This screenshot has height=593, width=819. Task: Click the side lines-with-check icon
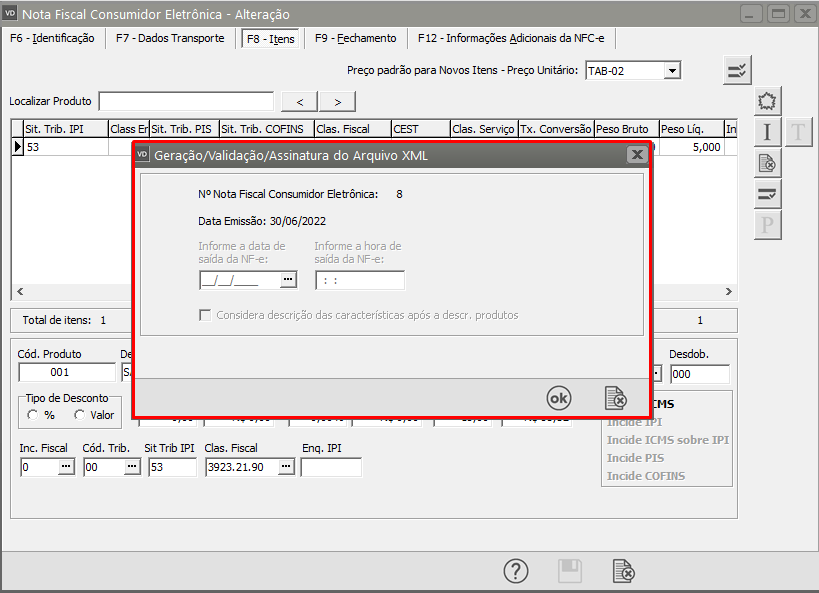pyautogui.click(x=767, y=194)
